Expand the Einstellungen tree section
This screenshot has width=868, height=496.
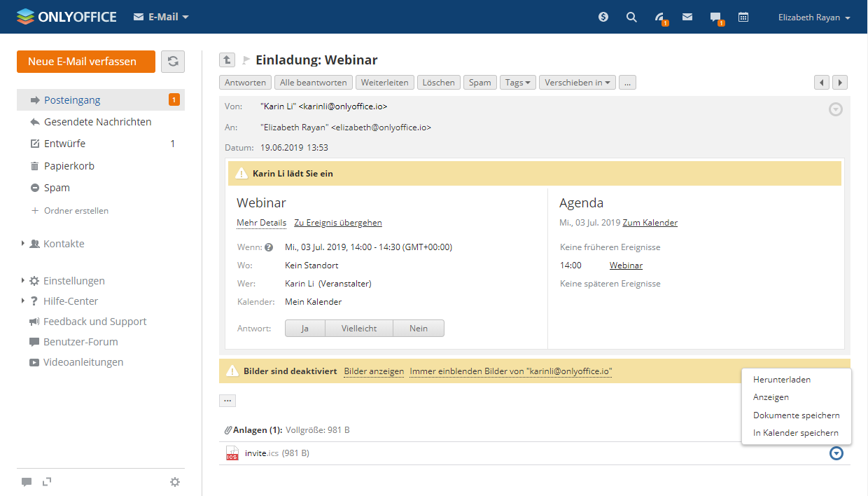(24, 281)
